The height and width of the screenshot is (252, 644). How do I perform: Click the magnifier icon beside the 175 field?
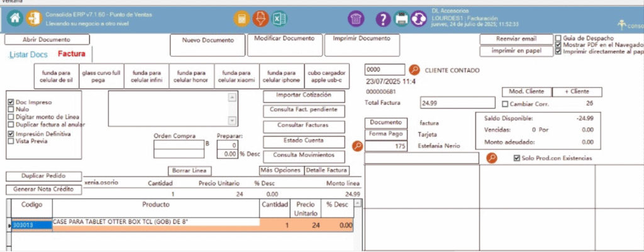[x=357, y=146]
